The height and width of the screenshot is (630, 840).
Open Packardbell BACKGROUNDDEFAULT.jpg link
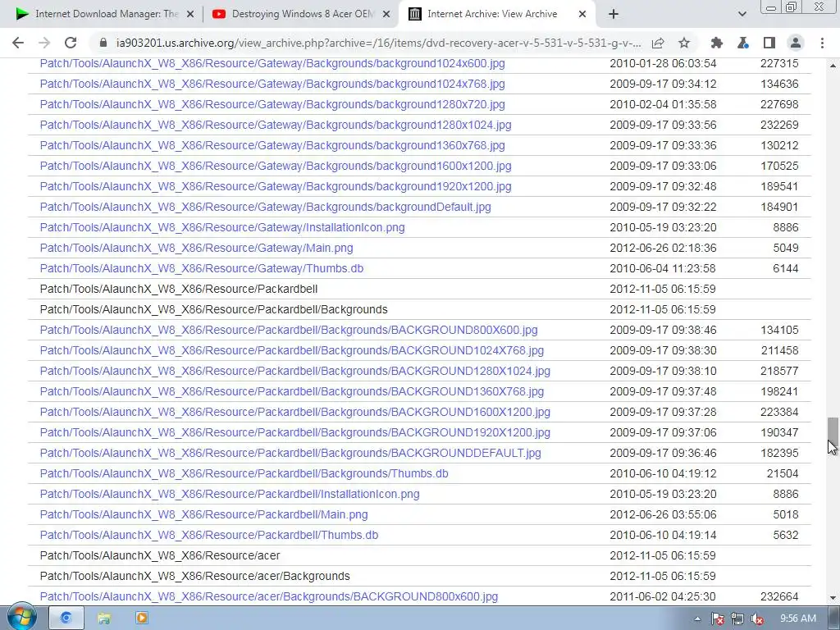(290, 453)
